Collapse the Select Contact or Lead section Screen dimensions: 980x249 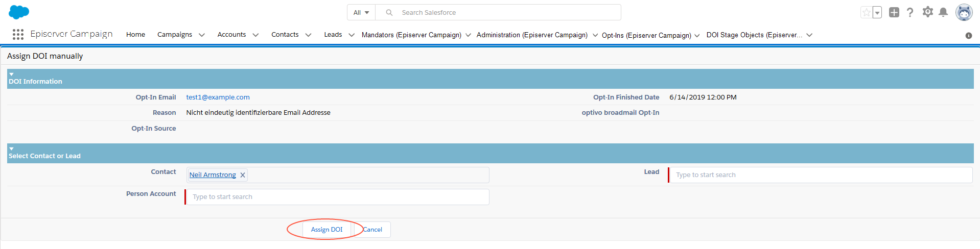click(x=11, y=149)
